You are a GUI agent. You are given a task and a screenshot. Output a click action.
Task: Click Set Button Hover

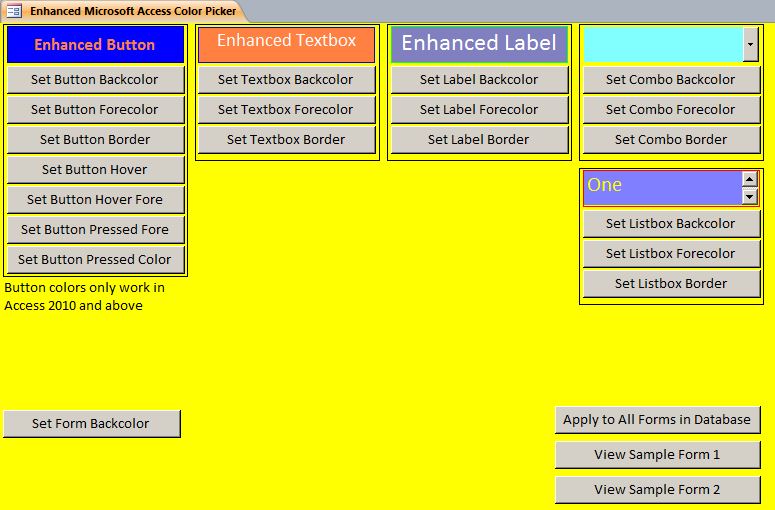(x=95, y=170)
